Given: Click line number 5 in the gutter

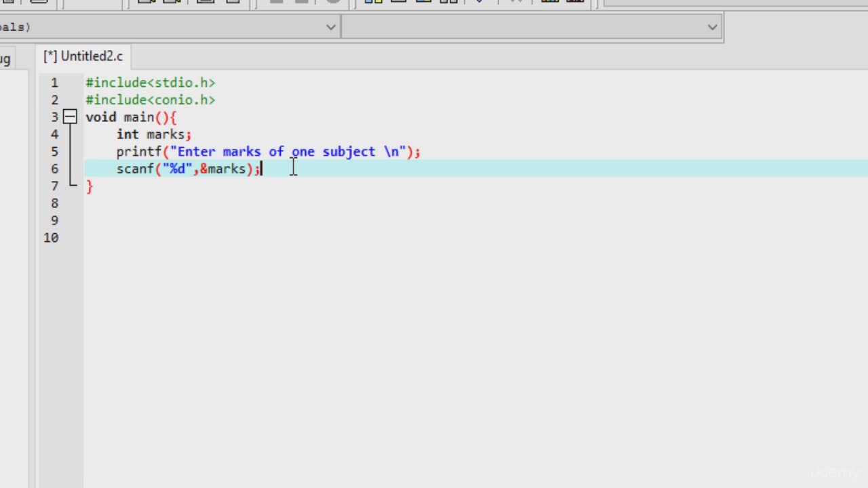Looking at the screenshot, I should [x=54, y=152].
